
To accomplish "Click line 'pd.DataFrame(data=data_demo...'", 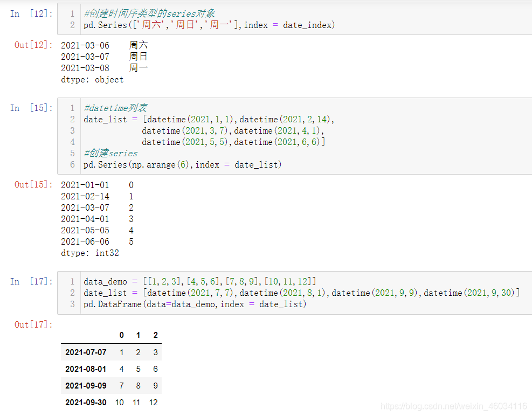I will coord(195,304).
